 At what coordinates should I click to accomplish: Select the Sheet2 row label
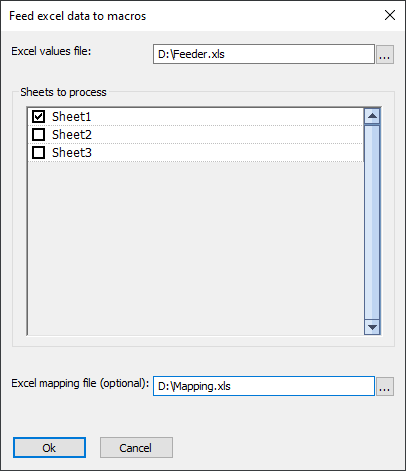pyautogui.click(x=72, y=135)
